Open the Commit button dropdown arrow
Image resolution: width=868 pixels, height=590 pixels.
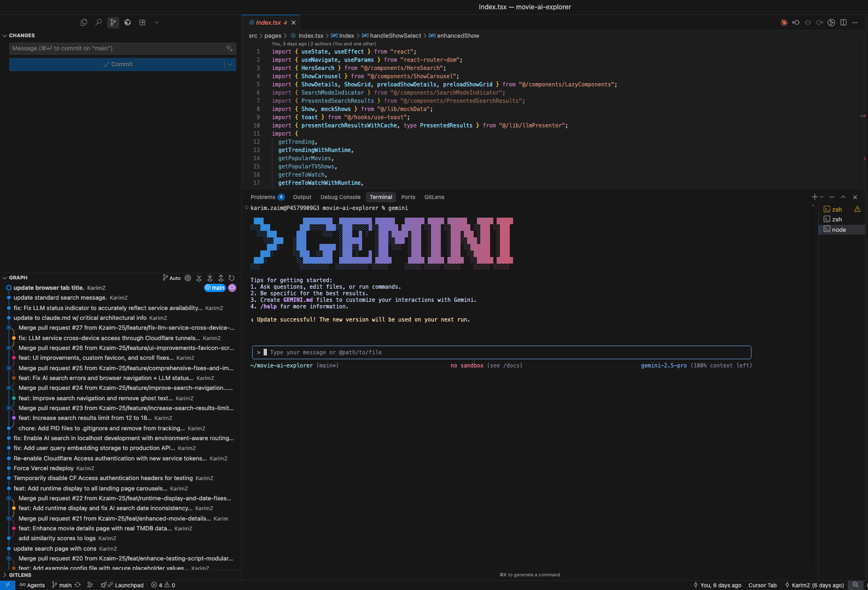click(x=230, y=65)
